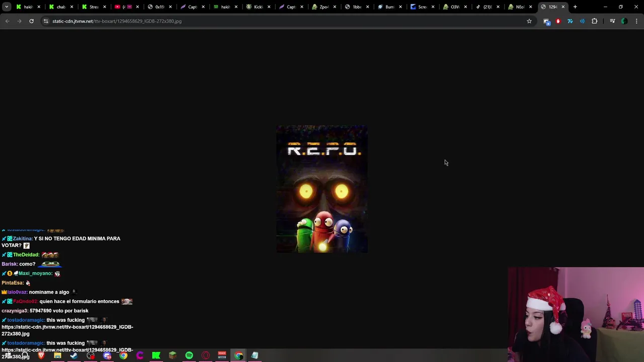Switch to the 'Burn' tab

(388, 7)
